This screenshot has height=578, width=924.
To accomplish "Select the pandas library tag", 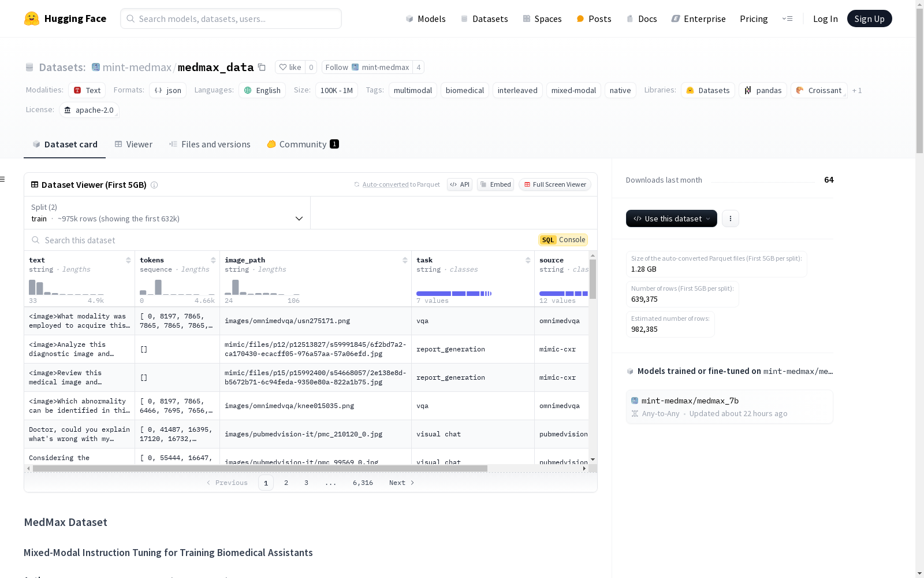I will click(763, 90).
